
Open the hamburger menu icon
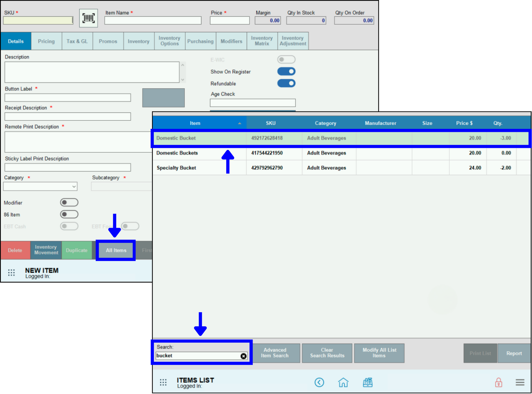(520, 382)
